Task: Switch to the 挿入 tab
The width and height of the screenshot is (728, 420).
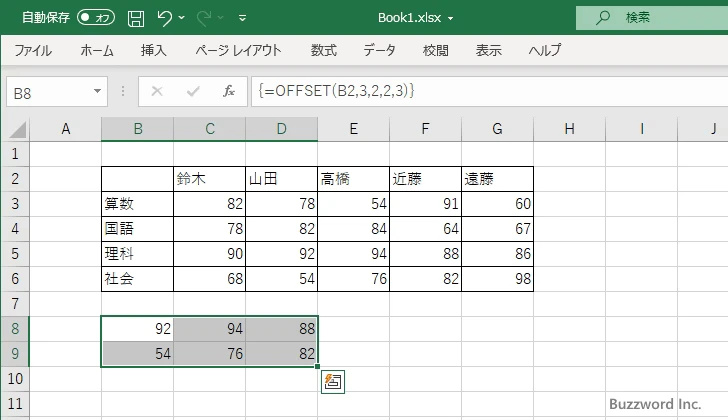Action: (x=154, y=50)
